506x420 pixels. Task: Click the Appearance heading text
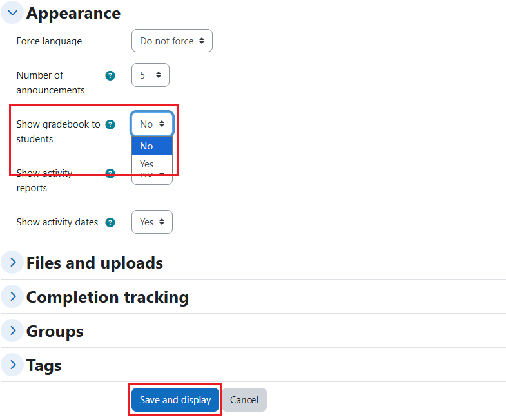[73, 14]
